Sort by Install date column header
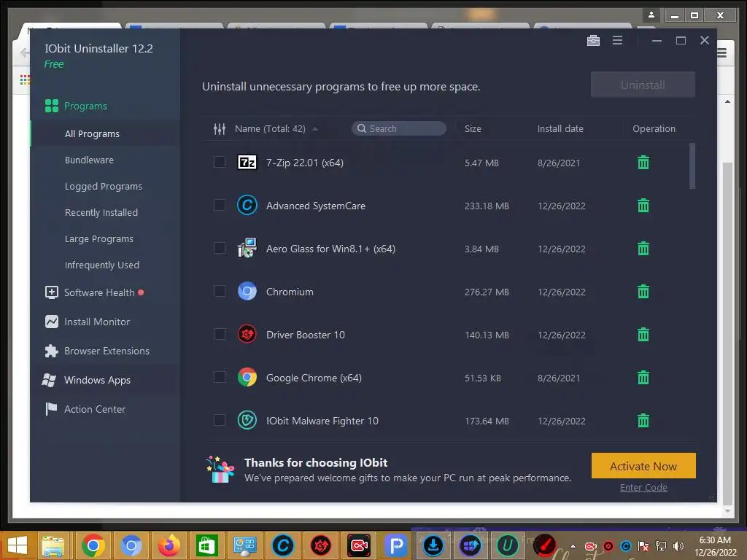The height and width of the screenshot is (560, 747). point(560,128)
